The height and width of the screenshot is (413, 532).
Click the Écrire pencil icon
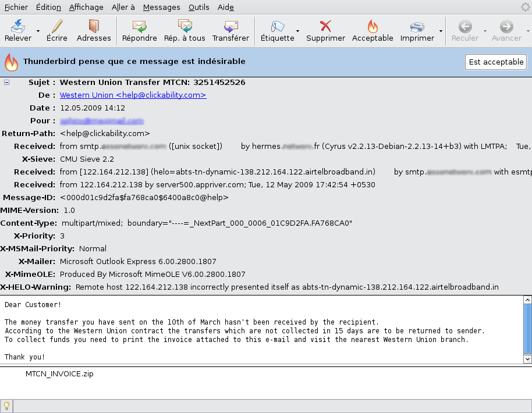(57, 26)
